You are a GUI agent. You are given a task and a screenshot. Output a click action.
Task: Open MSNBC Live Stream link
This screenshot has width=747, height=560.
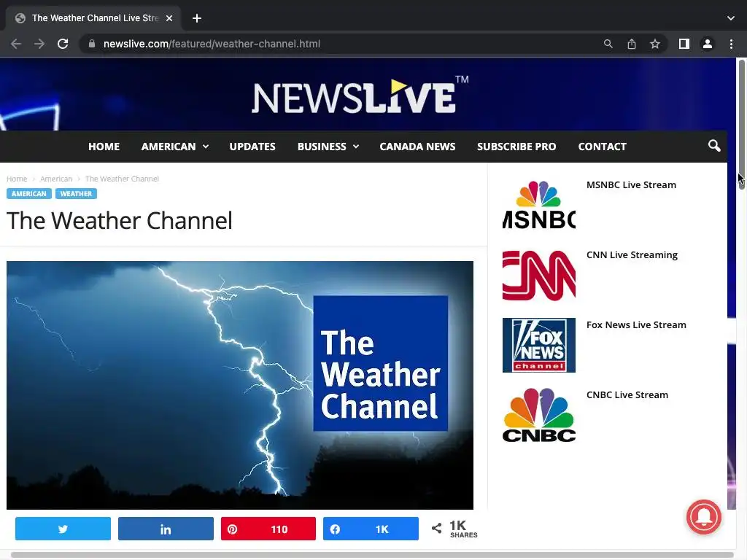pyautogui.click(x=631, y=184)
